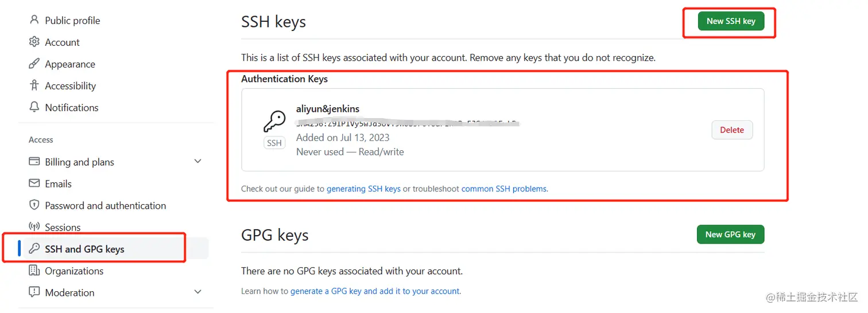
Task: Open the generating SSH keys guide link
Action: pyautogui.click(x=363, y=189)
